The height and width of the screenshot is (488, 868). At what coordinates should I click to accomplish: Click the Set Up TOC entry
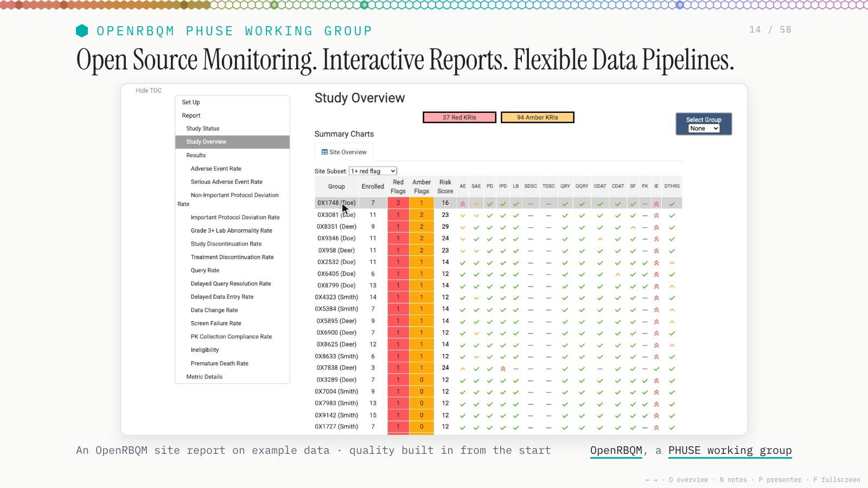click(191, 102)
